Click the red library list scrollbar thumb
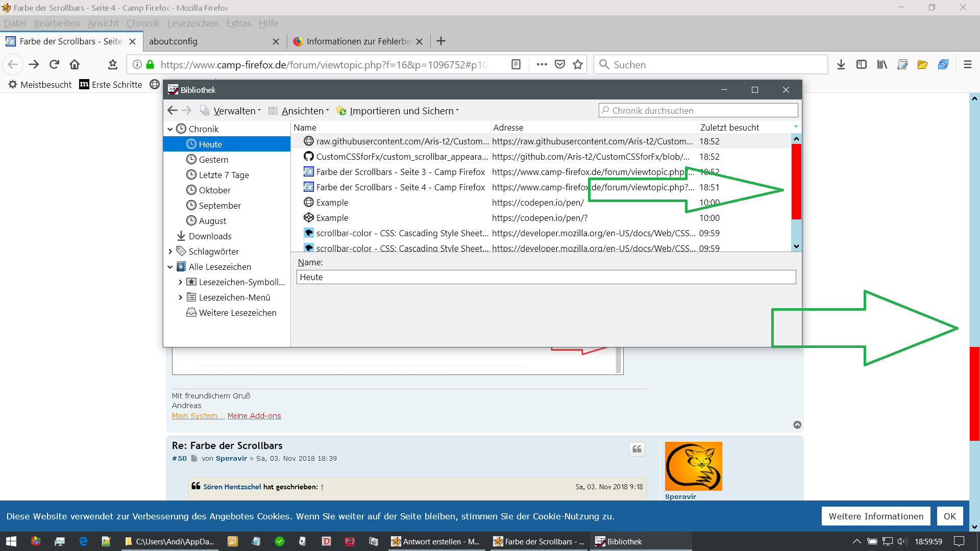Screen dimensions: 980x551 pyautogui.click(x=796, y=181)
